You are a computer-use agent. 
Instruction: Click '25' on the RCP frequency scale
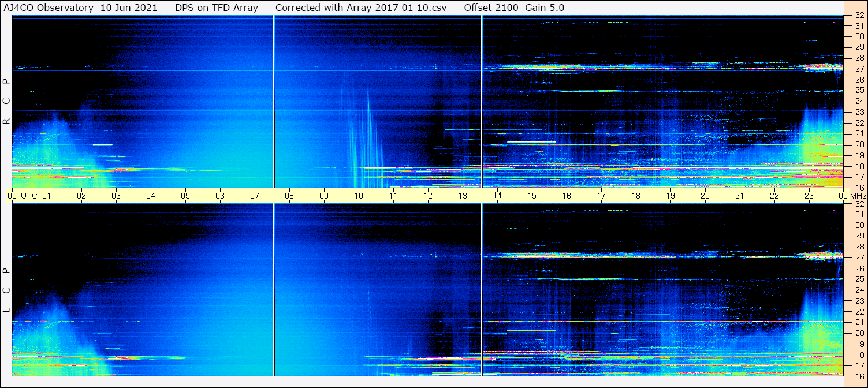coord(859,91)
